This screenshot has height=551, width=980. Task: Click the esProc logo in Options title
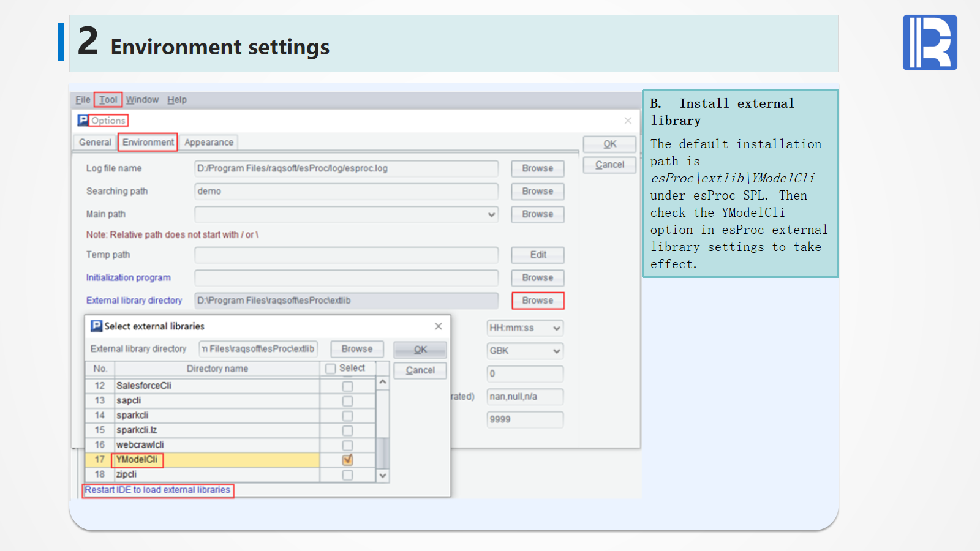click(83, 120)
